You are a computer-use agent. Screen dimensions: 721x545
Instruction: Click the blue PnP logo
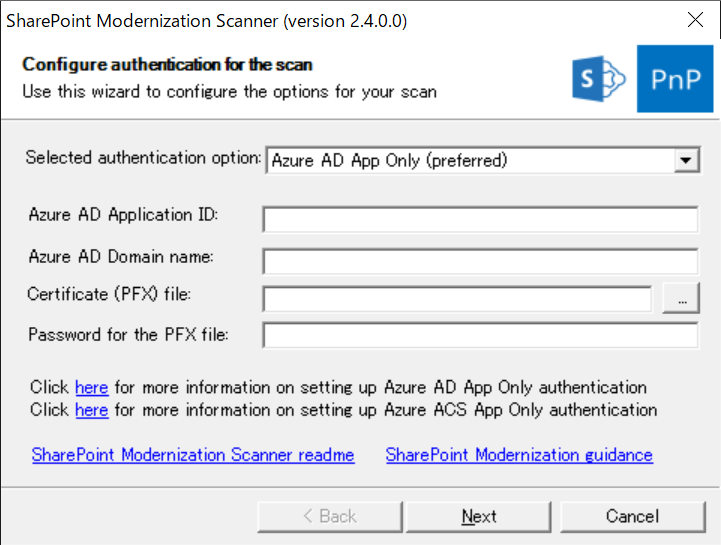pos(675,79)
